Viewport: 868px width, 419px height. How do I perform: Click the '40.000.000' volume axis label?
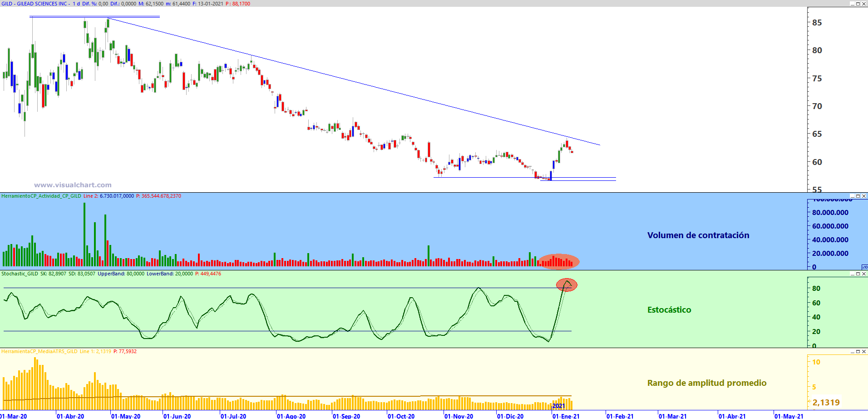pyautogui.click(x=830, y=239)
